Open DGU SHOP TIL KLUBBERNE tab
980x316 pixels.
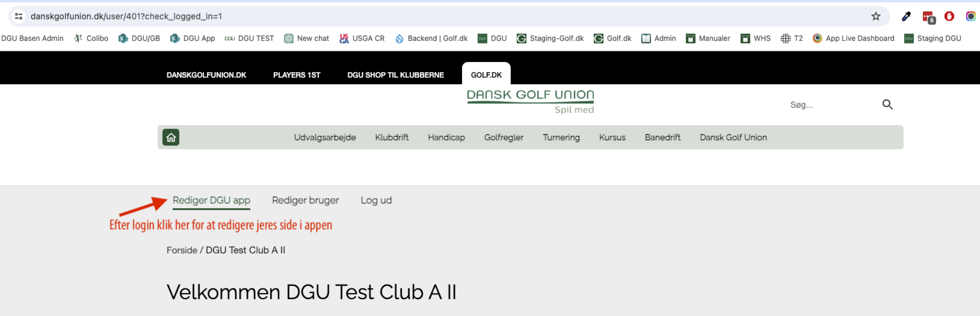(395, 75)
